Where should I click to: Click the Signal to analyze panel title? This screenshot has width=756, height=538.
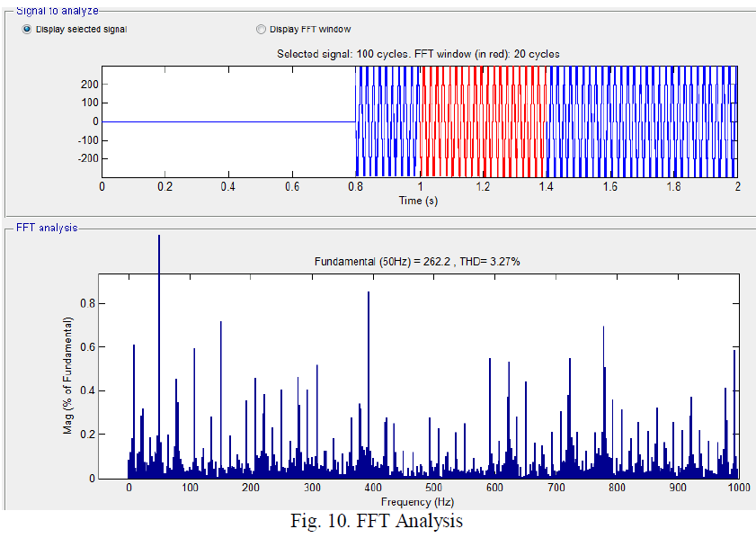pyautogui.click(x=58, y=10)
